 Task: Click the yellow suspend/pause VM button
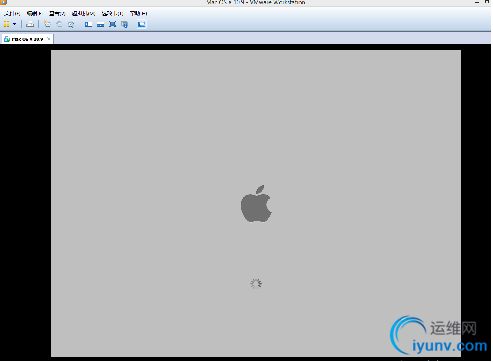pos(6,24)
